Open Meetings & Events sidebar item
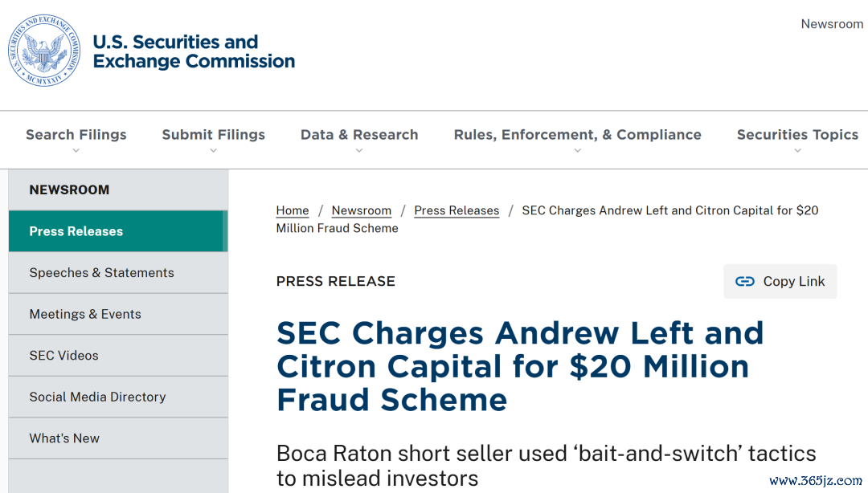The width and height of the screenshot is (868, 493). tap(118, 314)
